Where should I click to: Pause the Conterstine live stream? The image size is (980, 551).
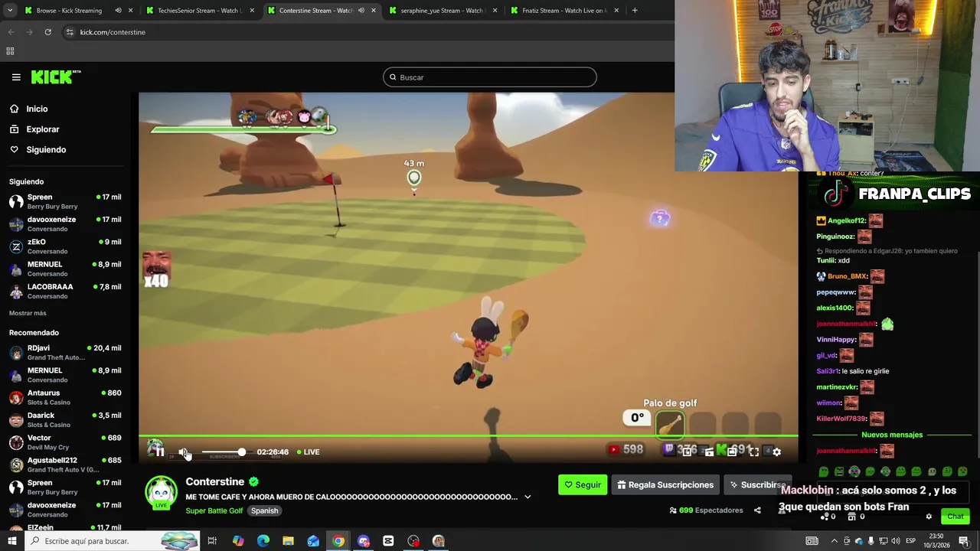click(159, 452)
